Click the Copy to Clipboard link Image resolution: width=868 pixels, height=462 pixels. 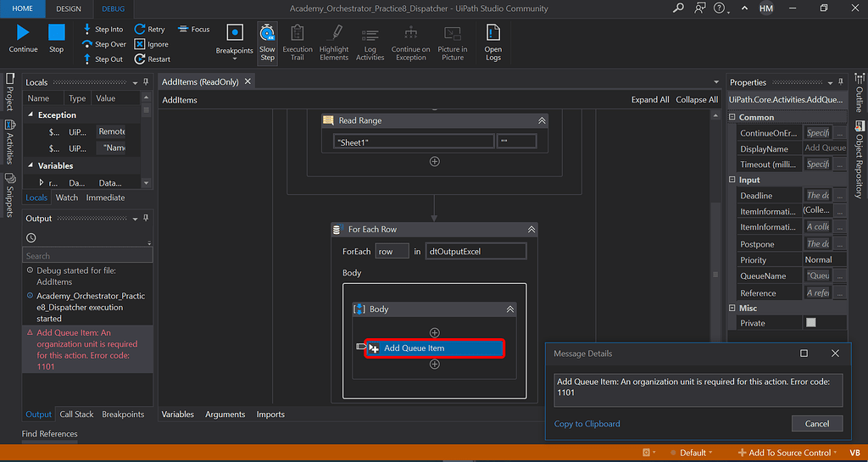tap(587, 424)
